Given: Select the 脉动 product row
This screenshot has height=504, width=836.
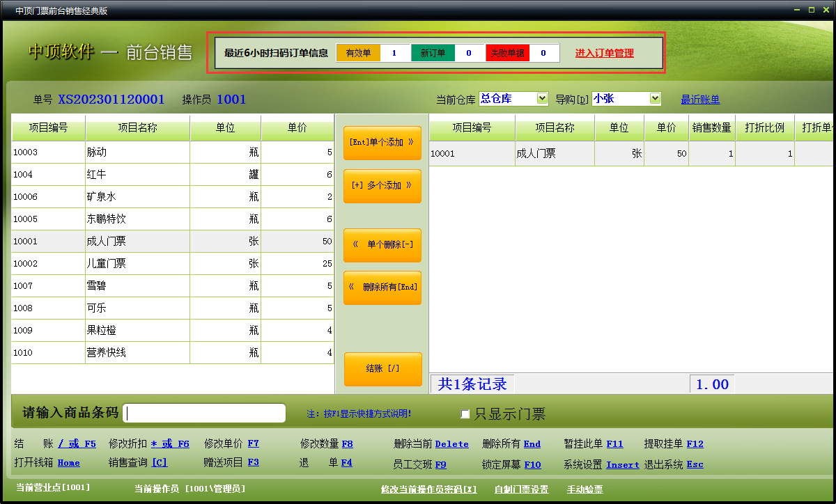Looking at the screenshot, I should click(173, 152).
